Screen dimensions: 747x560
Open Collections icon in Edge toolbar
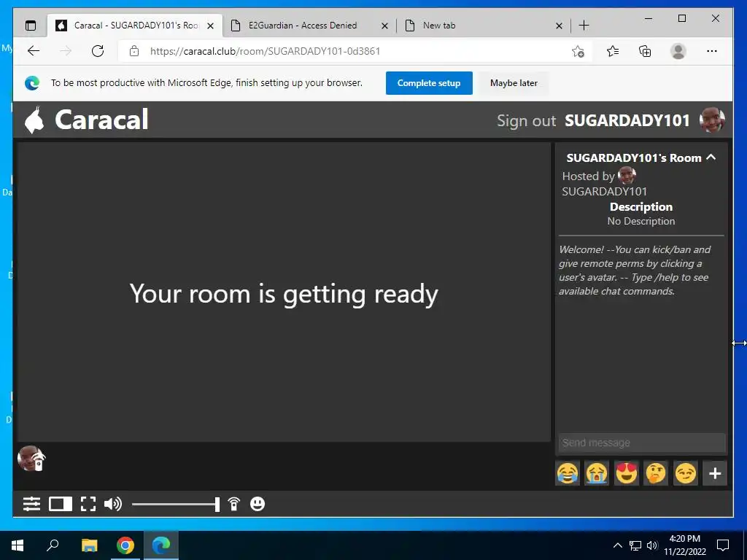[x=645, y=51]
